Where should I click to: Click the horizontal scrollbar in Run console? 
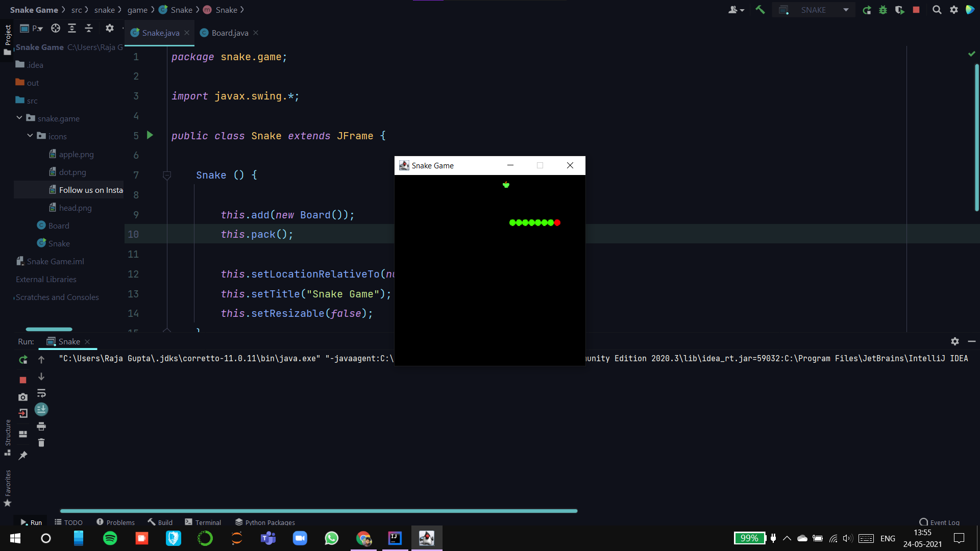(x=318, y=511)
